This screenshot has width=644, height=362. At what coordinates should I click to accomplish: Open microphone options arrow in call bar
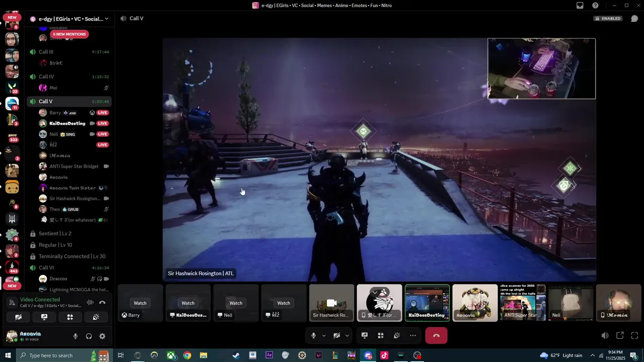[x=324, y=335]
